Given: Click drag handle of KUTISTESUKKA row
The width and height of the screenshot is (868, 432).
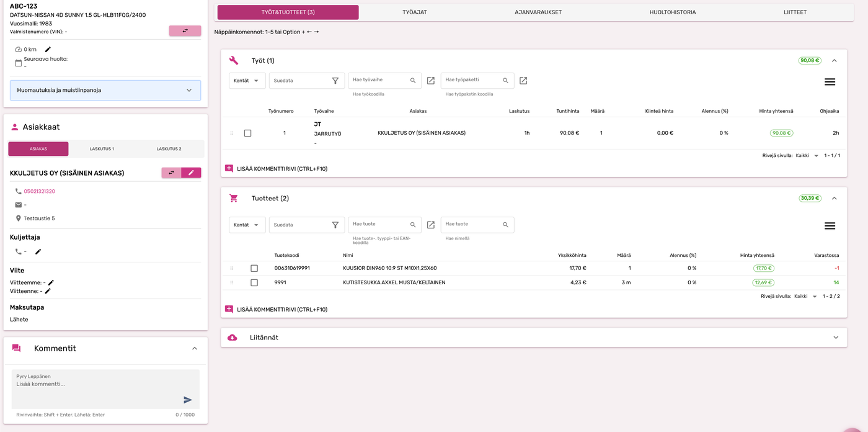Looking at the screenshot, I should 232,282.
